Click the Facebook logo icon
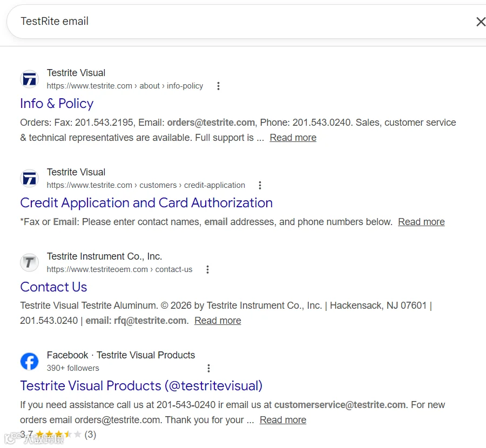Viewport: 486px width, 448px height. point(30,362)
